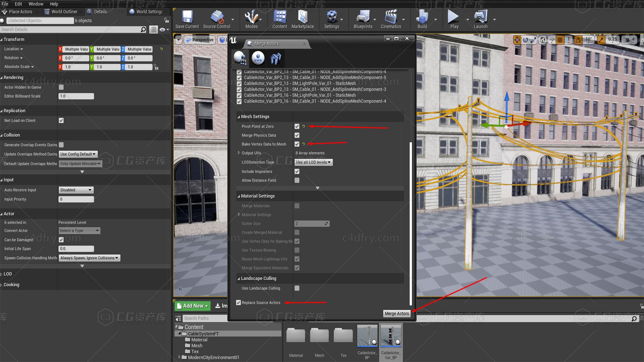Image resolution: width=644 pixels, height=362 pixels.
Task: Select second merge mode icon in Merge Actors
Action: tap(258, 58)
